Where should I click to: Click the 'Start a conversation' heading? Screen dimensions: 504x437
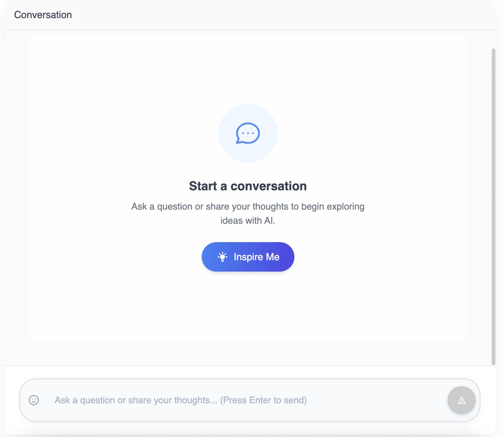(248, 186)
